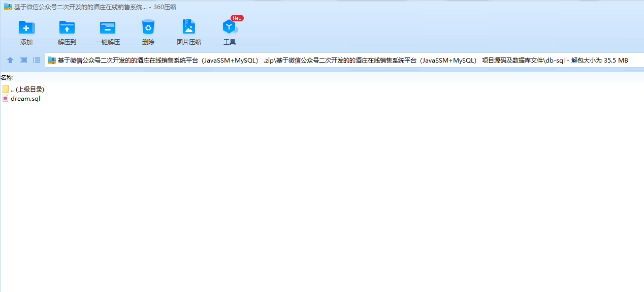The height and width of the screenshot is (292, 644).
Task: Click the zip icon in the address bar
Action: (x=52, y=61)
